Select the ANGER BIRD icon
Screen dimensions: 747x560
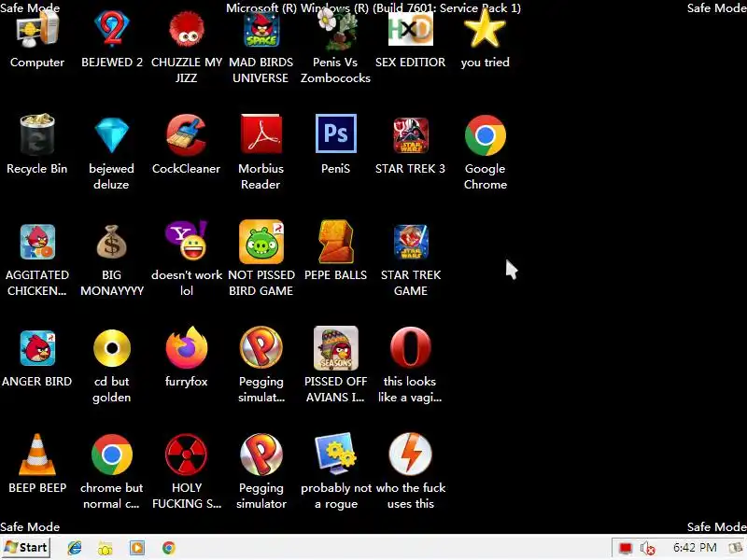click(x=37, y=348)
